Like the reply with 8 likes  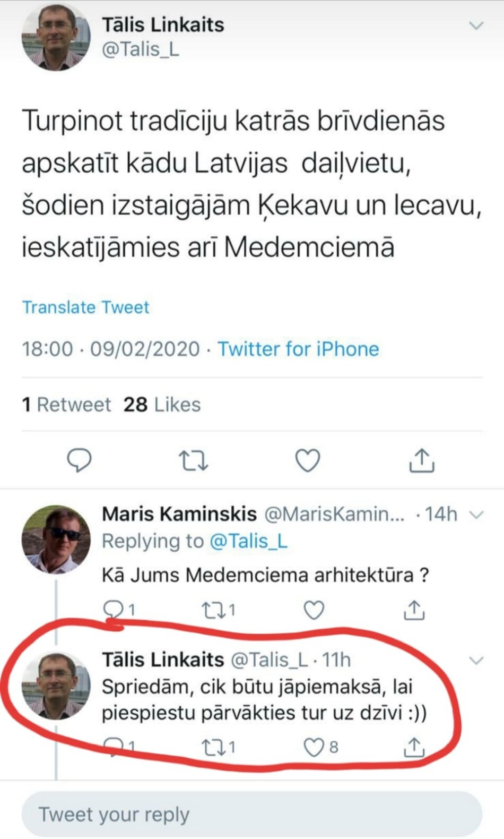[314, 747]
